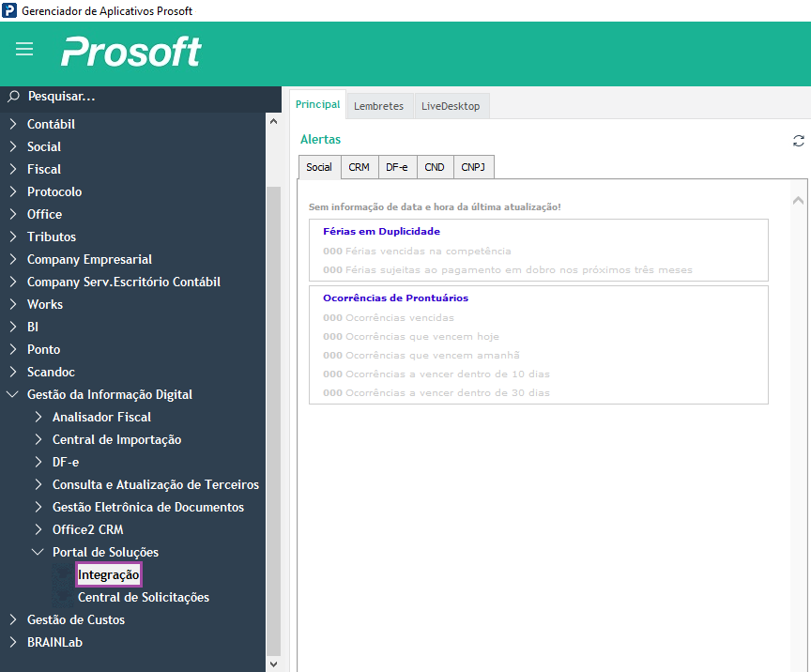The width and height of the screenshot is (811, 672).
Task: Expand Gestão de Custos
Action: pyautogui.click(x=13, y=619)
